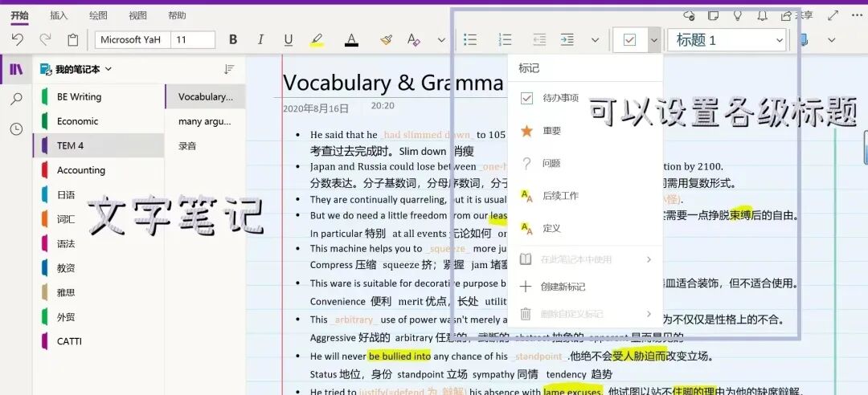Switch to the 视图 ribbon tab
The height and width of the screenshot is (395, 868).
(x=138, y=15)
